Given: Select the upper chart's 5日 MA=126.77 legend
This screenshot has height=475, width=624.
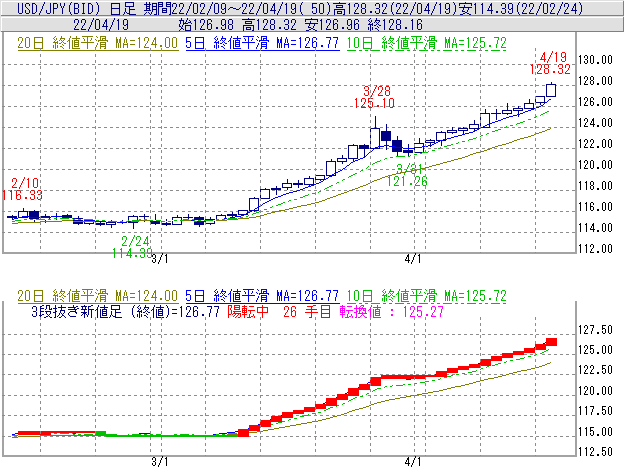Looking at the screenshot, I should tap(262, 43).
